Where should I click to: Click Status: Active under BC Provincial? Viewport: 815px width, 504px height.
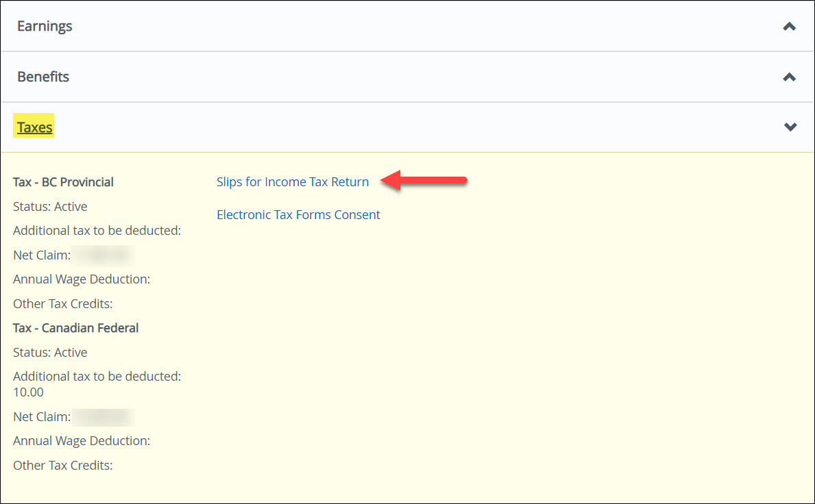[x=50, y=207]
